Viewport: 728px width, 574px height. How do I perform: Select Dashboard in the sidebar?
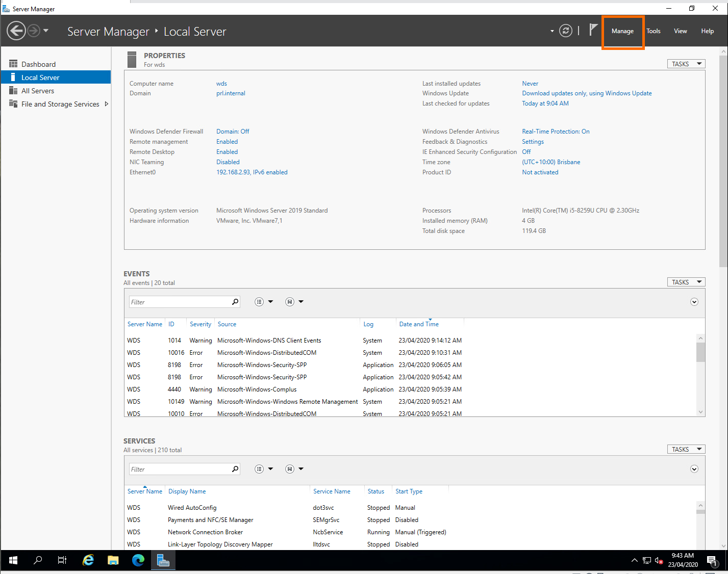pos(56,64)
